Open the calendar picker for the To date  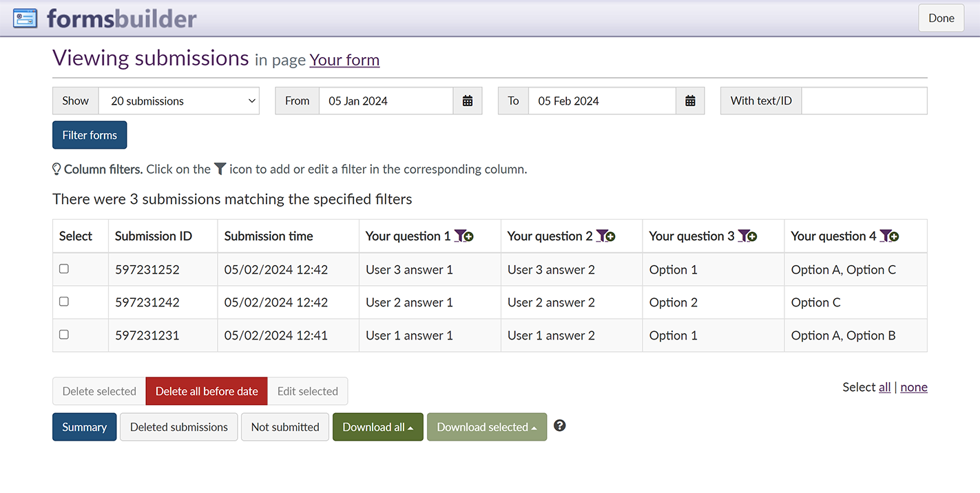690,101
